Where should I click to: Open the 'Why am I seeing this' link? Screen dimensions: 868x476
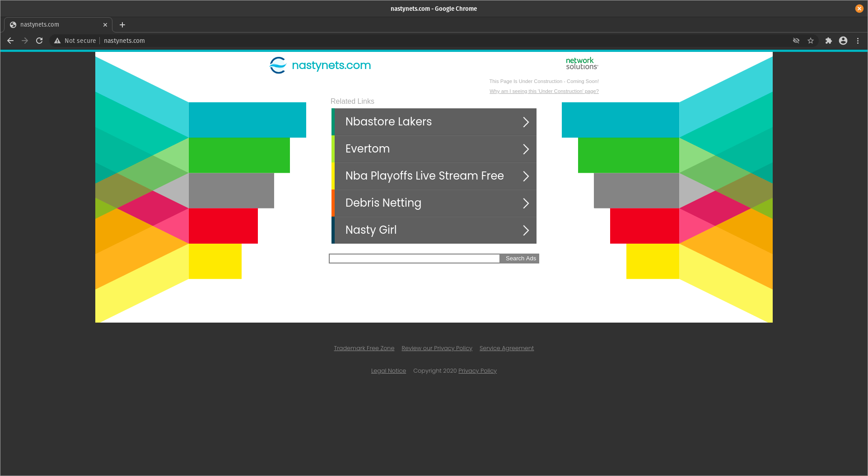544,91
